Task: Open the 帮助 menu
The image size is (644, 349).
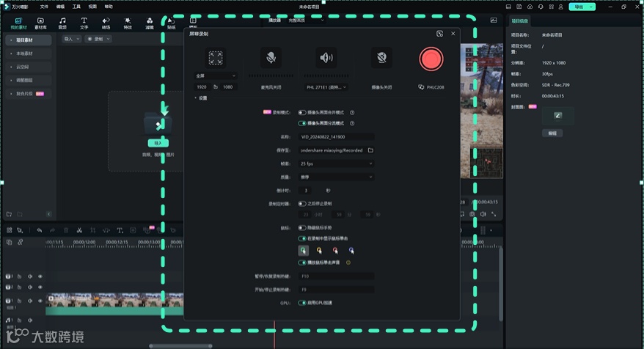Action: tap(109, 7)
